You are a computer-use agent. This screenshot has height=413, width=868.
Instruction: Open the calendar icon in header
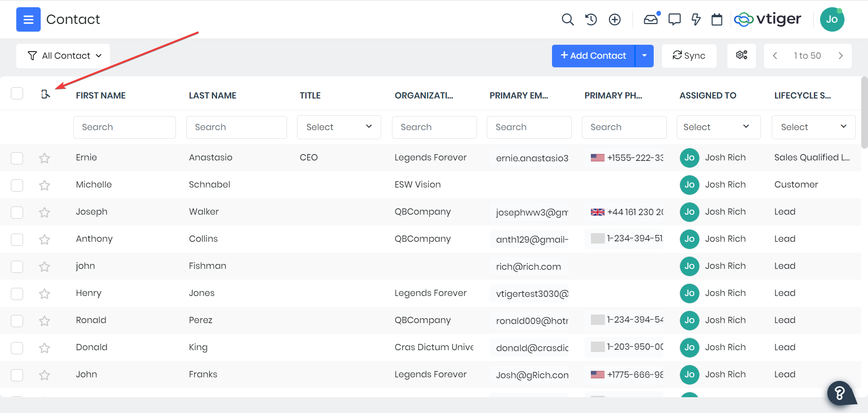pos(717,19)
